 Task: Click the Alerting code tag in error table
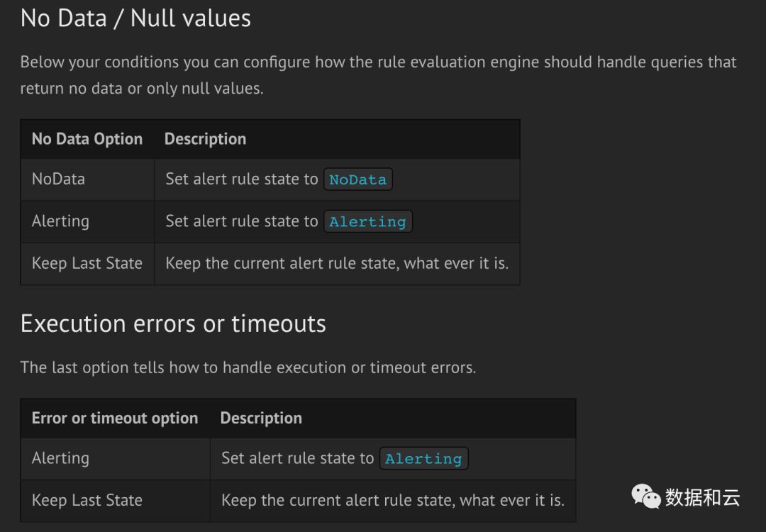click(x=423, y=459)
